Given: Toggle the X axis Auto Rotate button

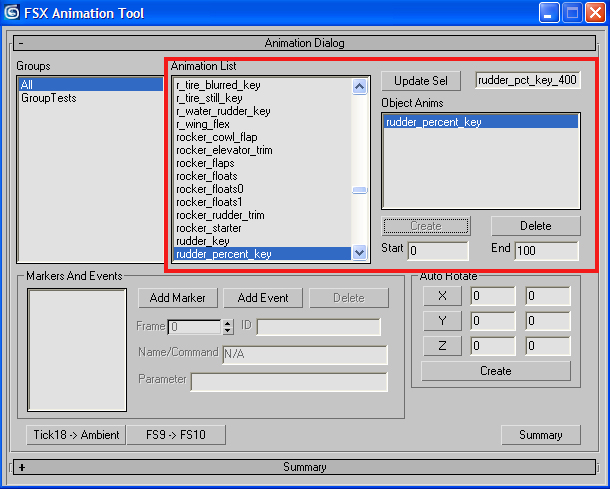Looking at the screenshot, I should pos(443,296).
